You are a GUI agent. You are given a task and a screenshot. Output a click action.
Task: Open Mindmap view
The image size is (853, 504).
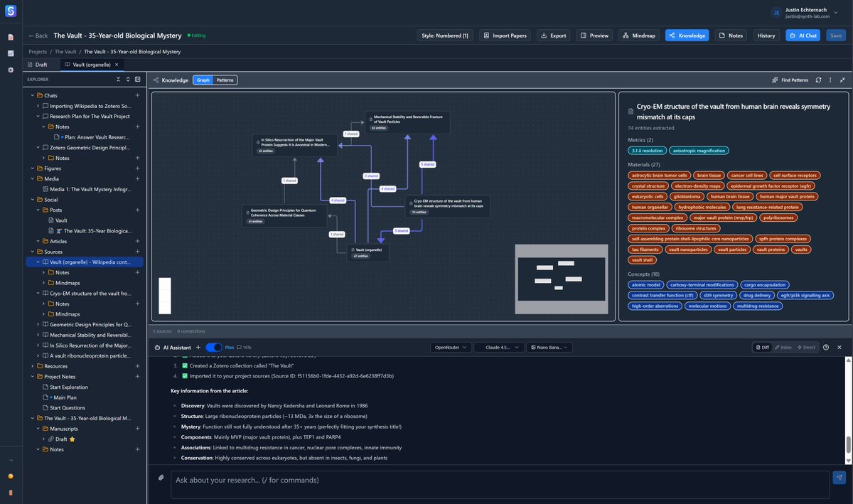coord(639,36)
